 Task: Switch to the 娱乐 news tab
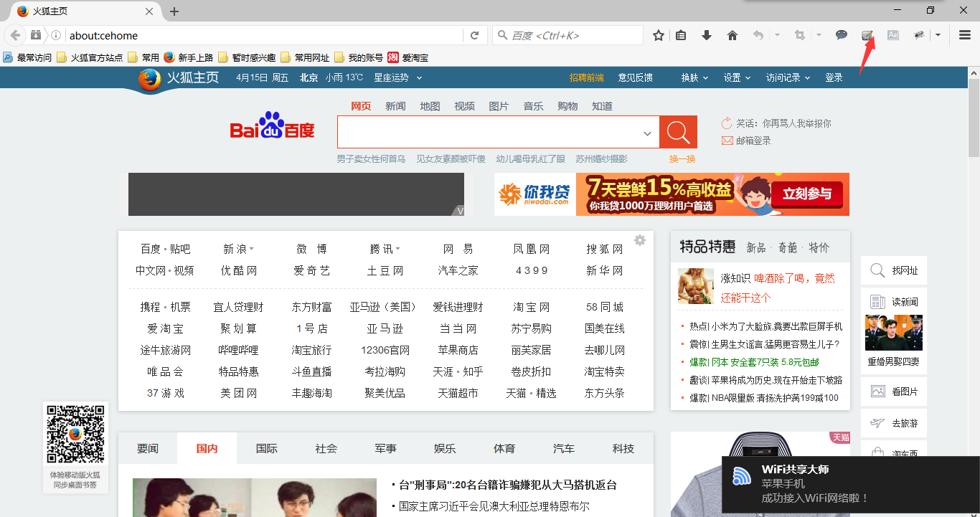pyautogui.click(x=445, y=448)
